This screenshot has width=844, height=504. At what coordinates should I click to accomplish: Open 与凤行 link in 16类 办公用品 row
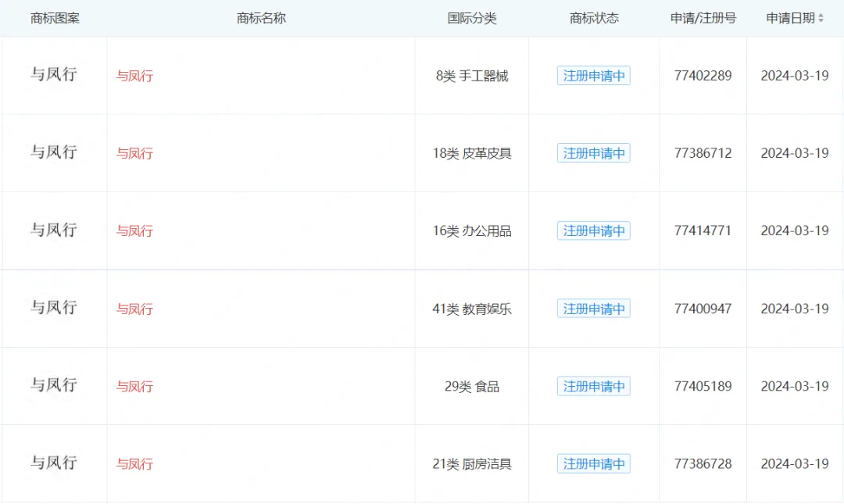coord(134,231)
